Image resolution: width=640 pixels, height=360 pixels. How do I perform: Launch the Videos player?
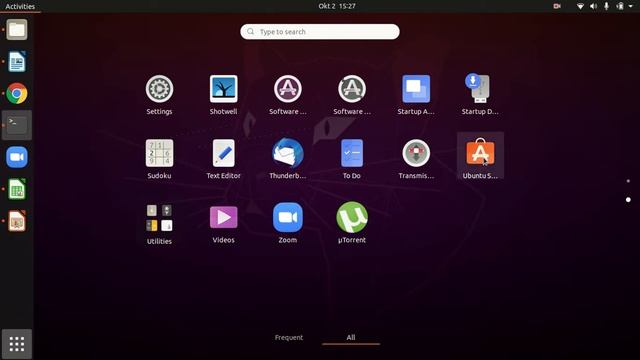223,217
